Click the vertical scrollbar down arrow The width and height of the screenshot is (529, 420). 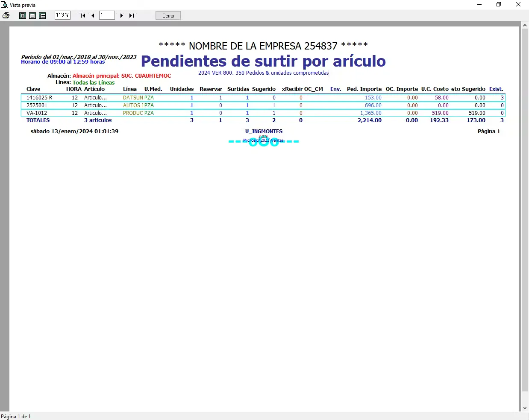[x=525, y=408]
